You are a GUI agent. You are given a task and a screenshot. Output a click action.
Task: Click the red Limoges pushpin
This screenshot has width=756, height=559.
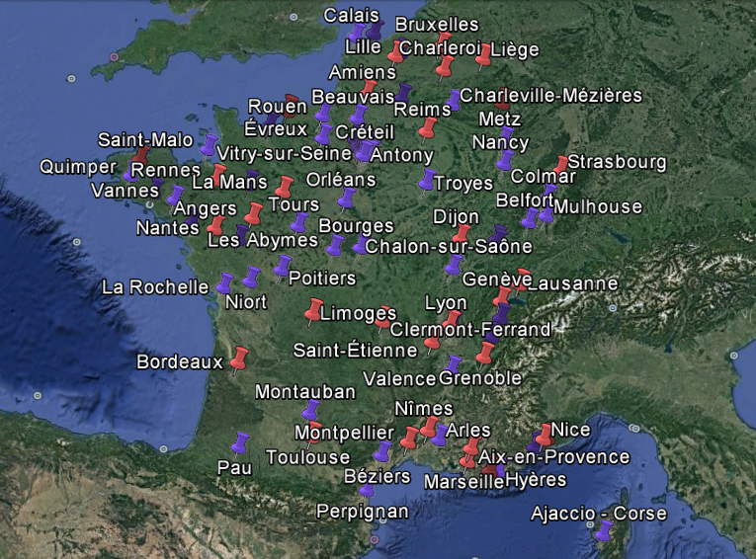(315, 311)
